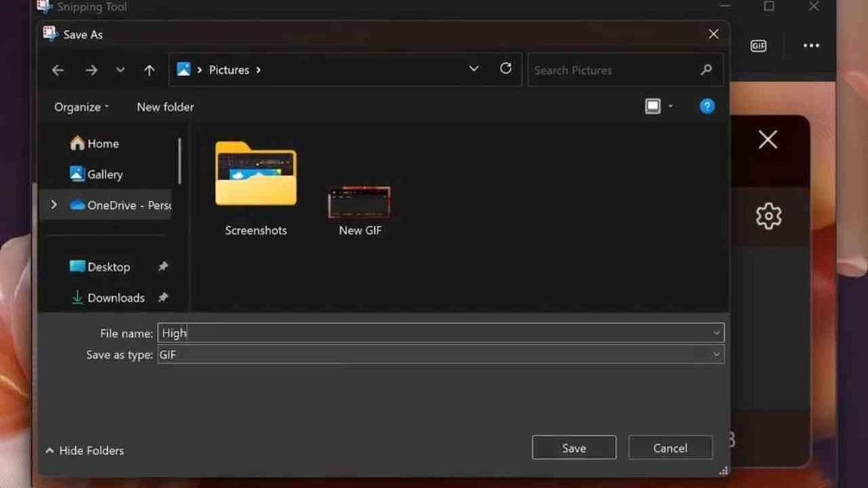The width and height of the screenshot is (868, 488).
Task: Click the back navigation arrow
Action: coord(57,69)
